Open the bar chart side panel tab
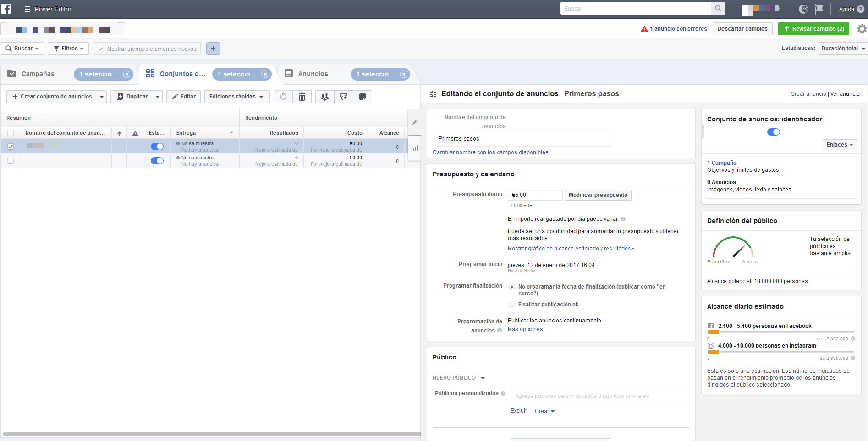The width and height of the screenshot is (868, 441). [415, 148]
